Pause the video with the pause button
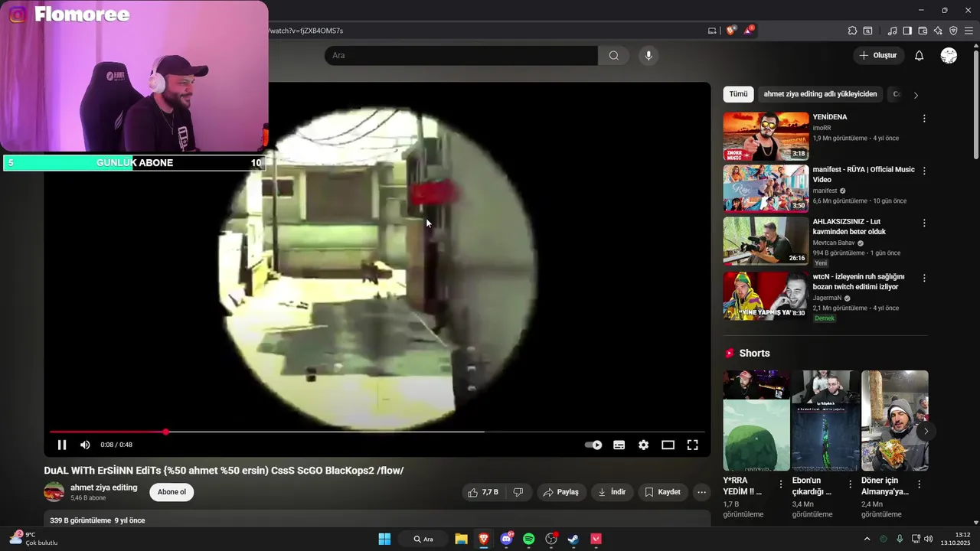The height and width of the screenshot is (551, 980). 62,445
